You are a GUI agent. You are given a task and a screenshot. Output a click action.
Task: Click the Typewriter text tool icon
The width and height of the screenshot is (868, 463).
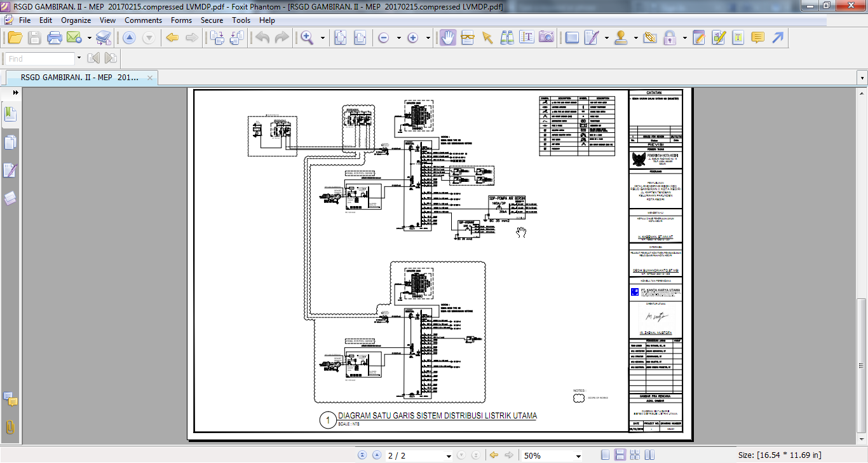point(527,38)
